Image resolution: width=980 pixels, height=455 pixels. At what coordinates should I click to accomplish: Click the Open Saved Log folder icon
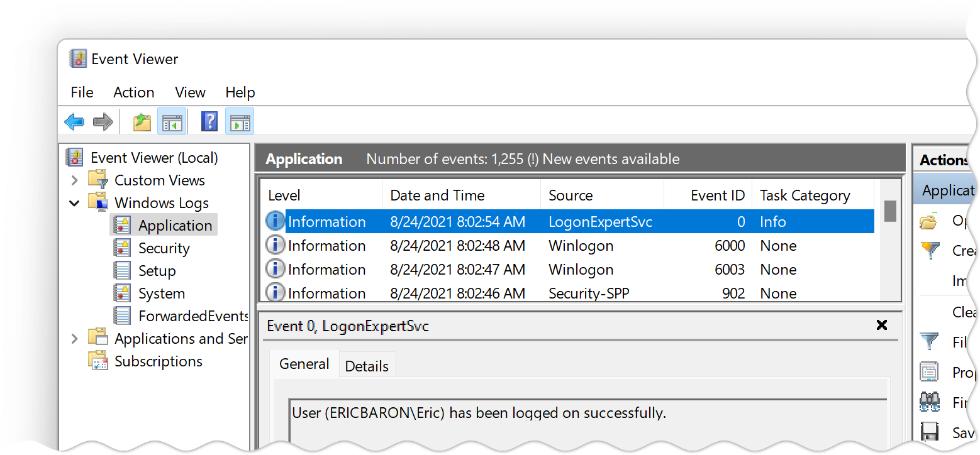[x=928, y=221]
